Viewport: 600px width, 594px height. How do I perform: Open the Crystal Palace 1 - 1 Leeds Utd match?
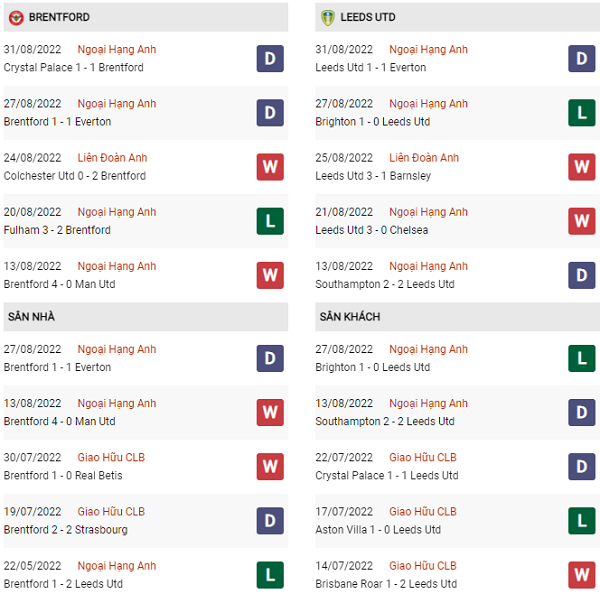click(387, 475)
